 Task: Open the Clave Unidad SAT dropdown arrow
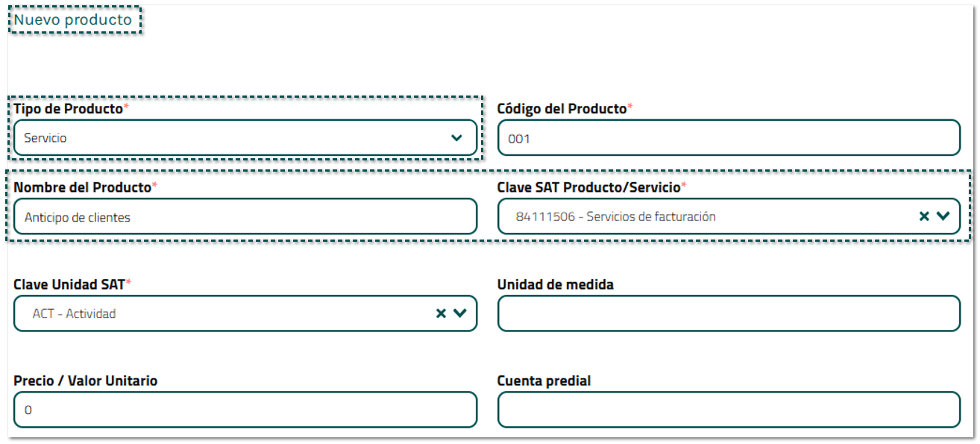click(460, 313)
